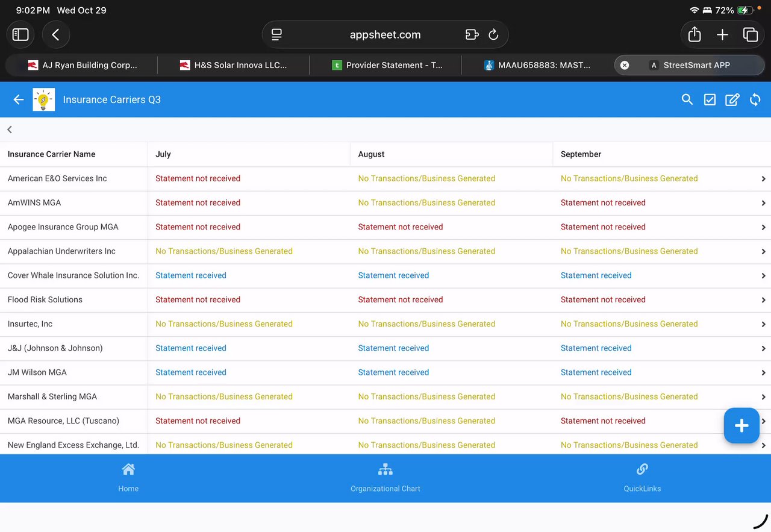Viewport: 771px width, 532px height.
Task: Switch to the H&S Solar Innova LLC tab
Action: tap(234, 65)
